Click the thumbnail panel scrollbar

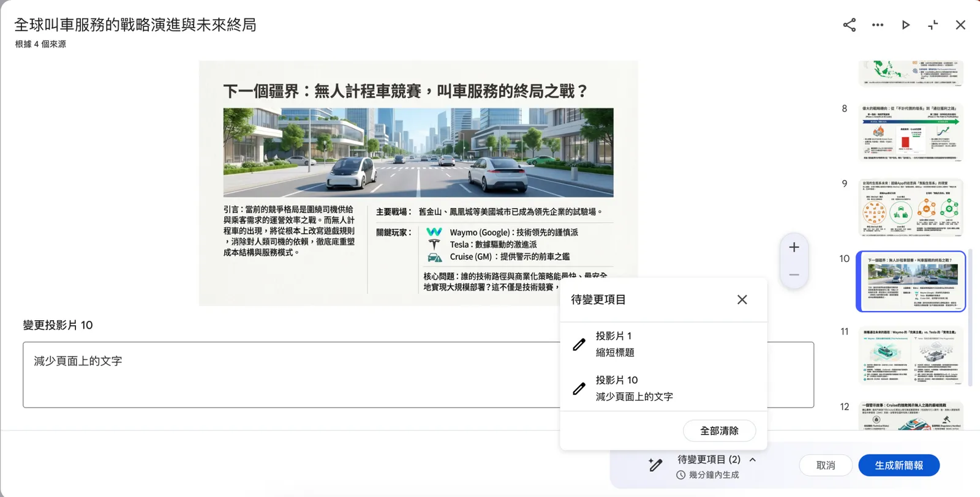(x=970, y=318)
